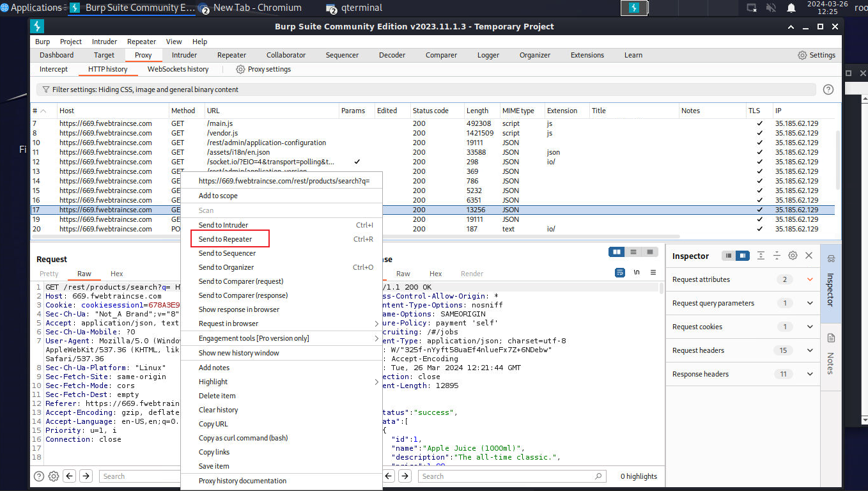Open the Render tab in response
The image size is (868, 491).
pyautogui.click(x=472, y=274)
